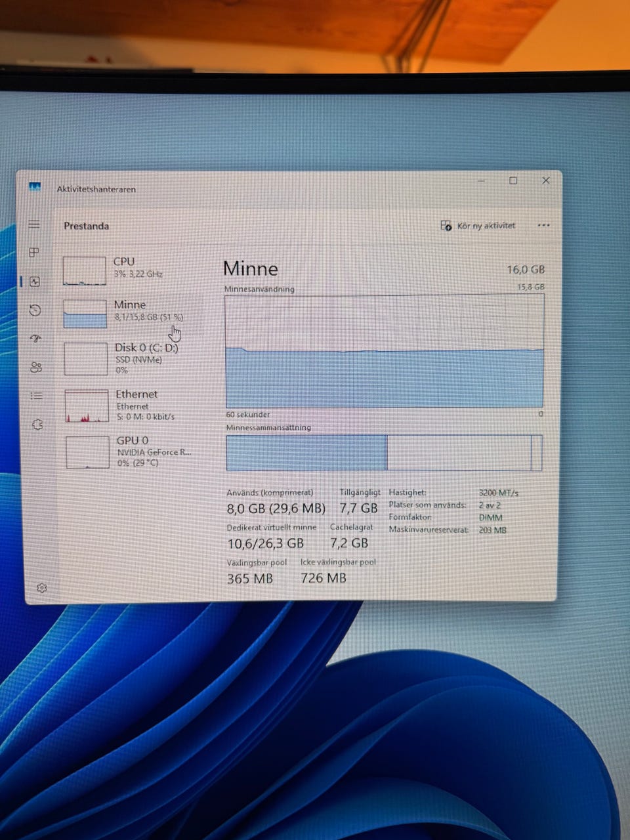Open Task Manager settings gear
This screenshot has height=840, width=630.
click(42, 588)
